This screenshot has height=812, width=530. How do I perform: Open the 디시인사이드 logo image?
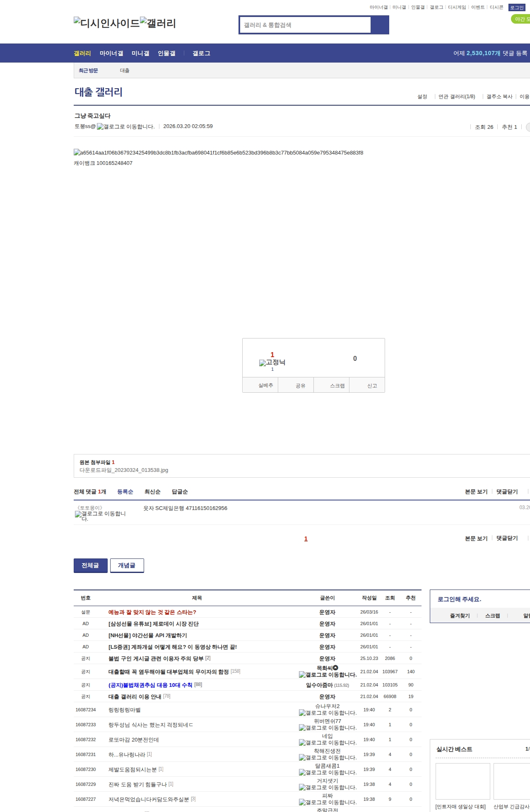pyautogui.click(x=106, y=23)
